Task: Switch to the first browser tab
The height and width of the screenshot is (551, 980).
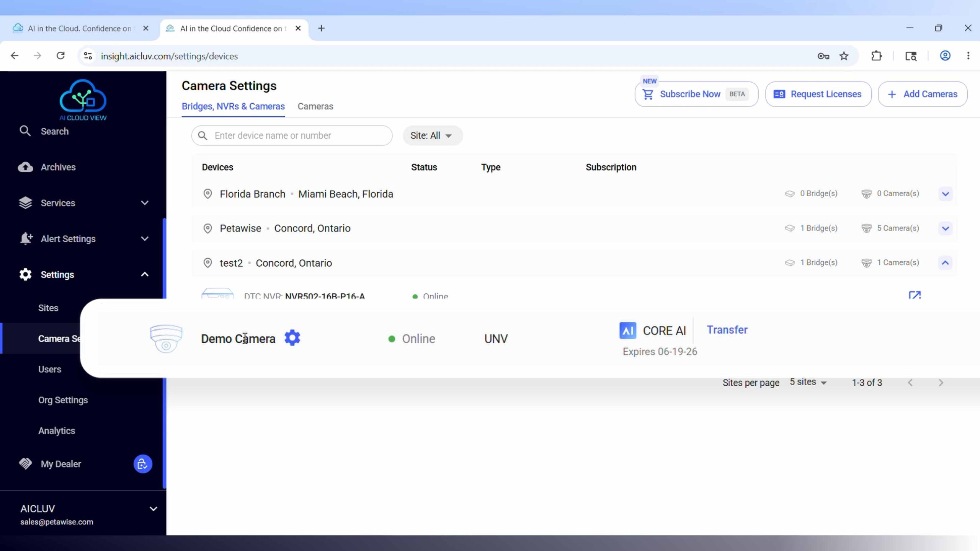Action: [x=80, y=29]
